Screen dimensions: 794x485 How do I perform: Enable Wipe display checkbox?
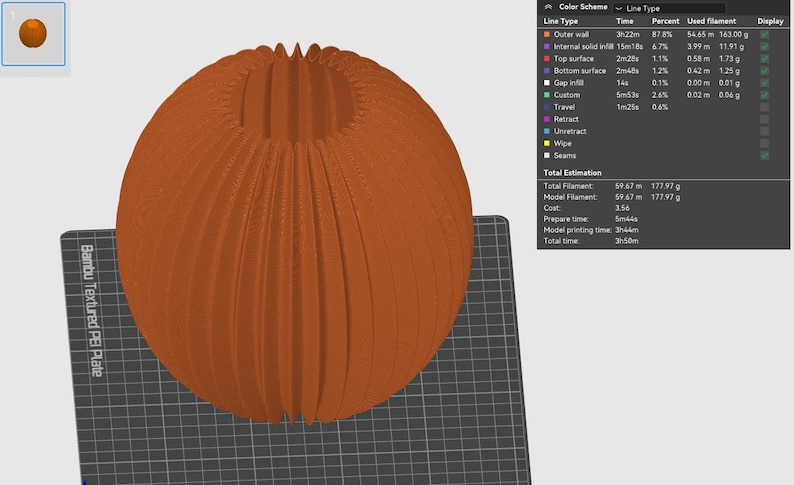click(x=765, y=143)
